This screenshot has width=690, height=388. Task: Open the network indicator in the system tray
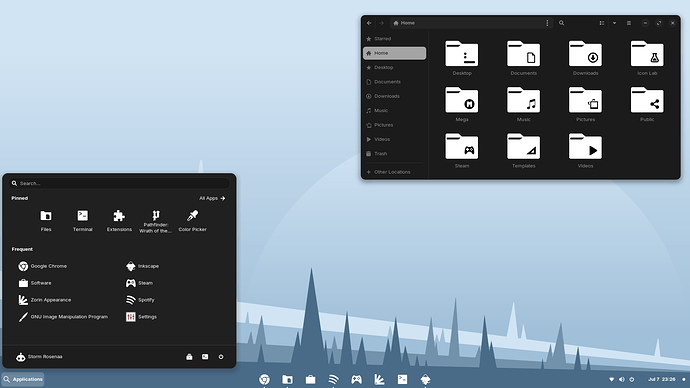click(x=611, y=379)
